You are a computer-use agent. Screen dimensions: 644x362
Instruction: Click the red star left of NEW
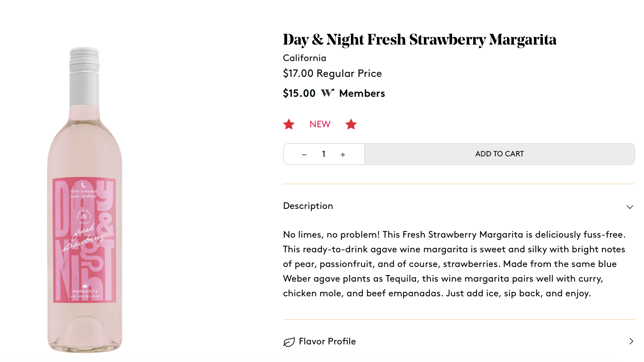[x=289, y=124]
